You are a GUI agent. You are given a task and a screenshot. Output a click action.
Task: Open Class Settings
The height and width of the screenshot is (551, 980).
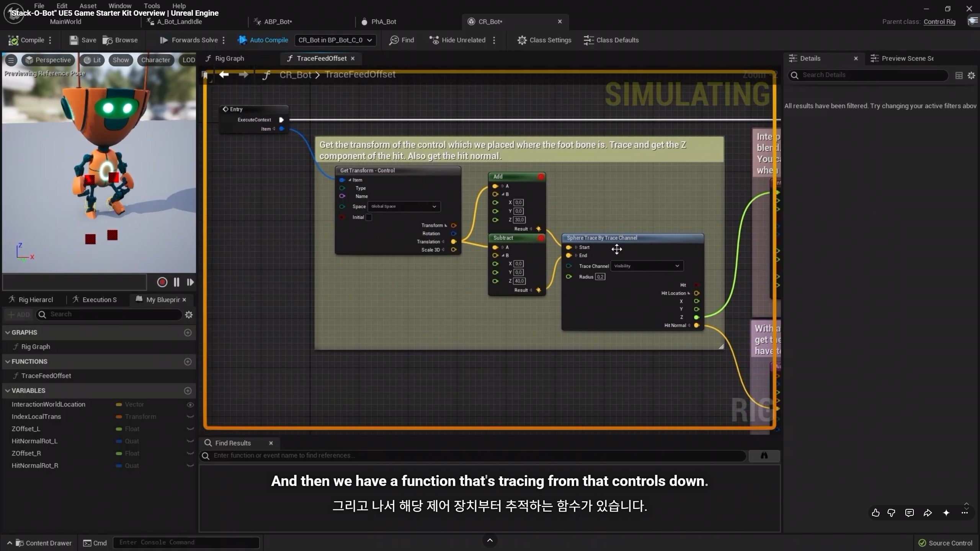click(x=544, y=40)
